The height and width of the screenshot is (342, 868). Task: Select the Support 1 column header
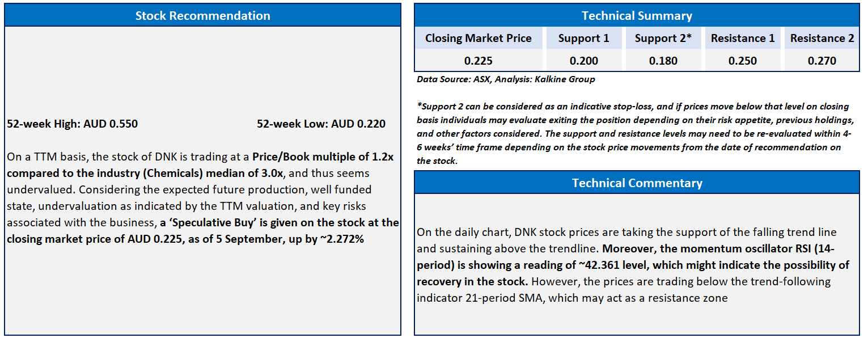[x=583, y=38]
